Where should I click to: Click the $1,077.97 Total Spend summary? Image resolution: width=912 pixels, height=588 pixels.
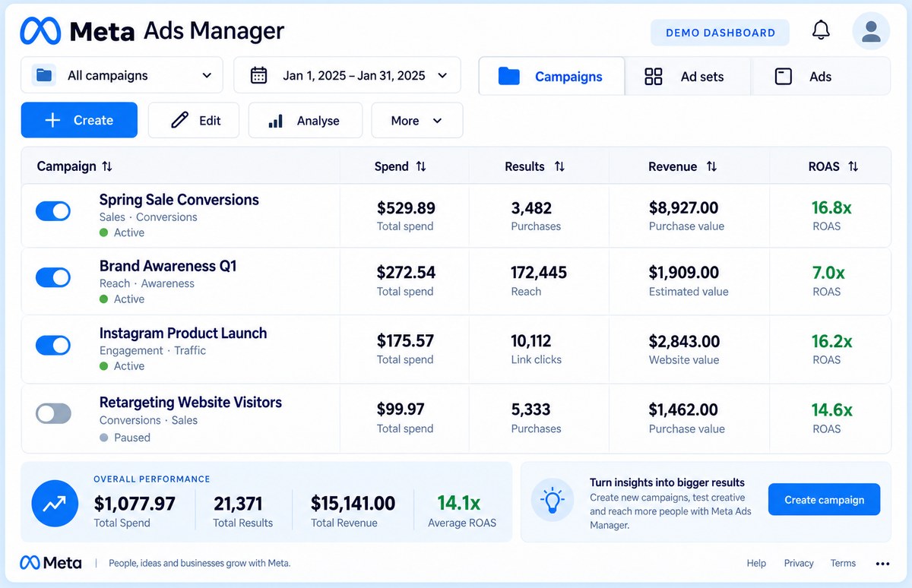135,503
